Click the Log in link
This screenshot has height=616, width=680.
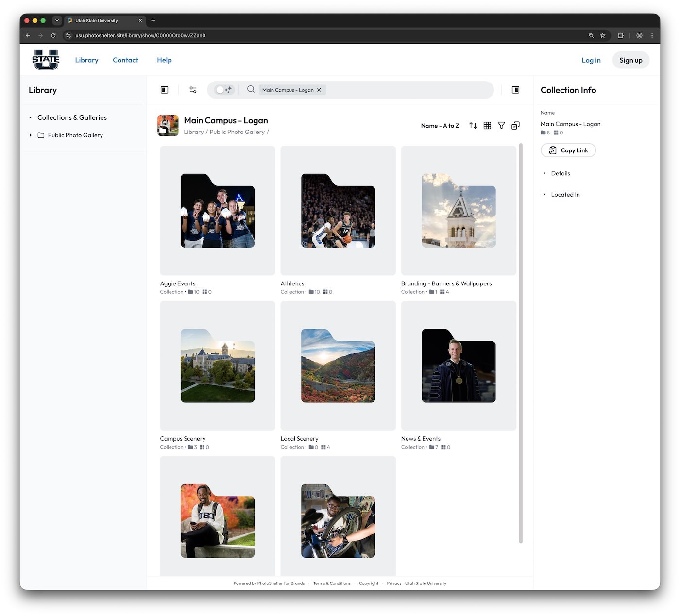coord(591,60)
